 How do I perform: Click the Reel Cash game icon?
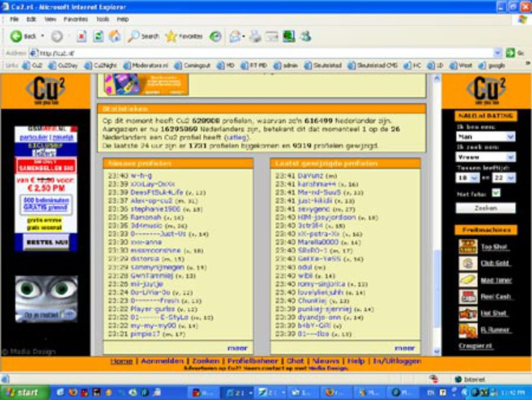468,297
